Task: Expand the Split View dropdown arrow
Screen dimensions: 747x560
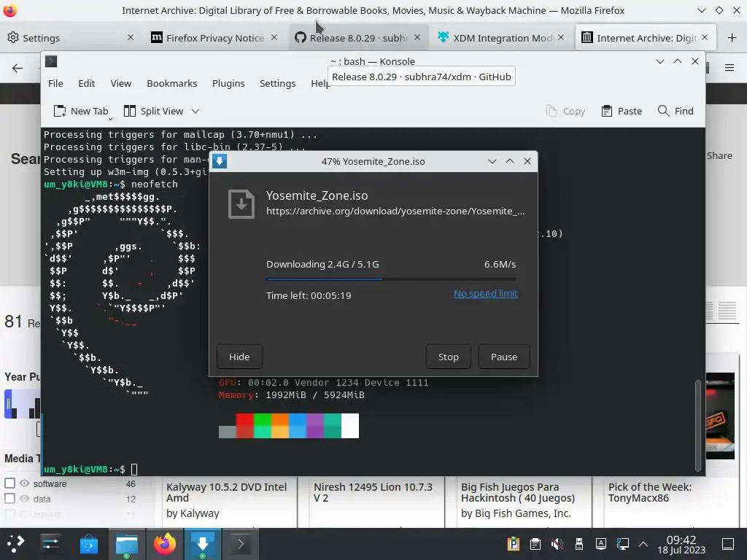Action: click(196, 111)
